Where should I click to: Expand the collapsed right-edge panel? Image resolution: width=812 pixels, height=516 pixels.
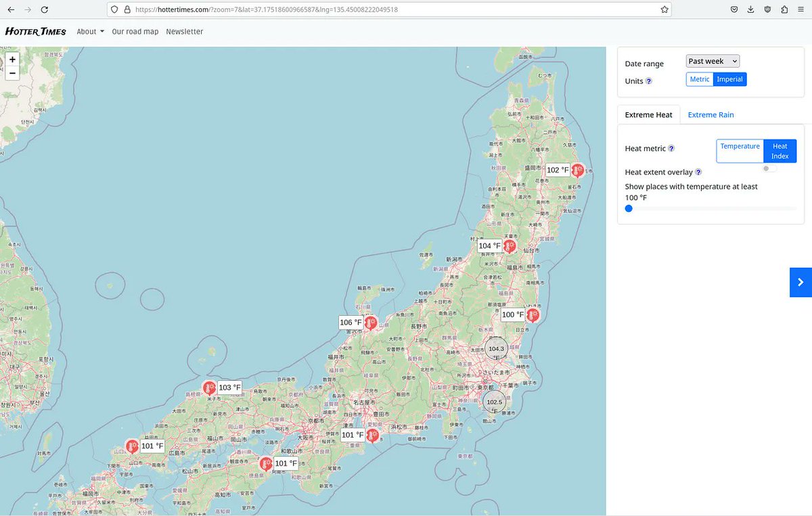click(x=801, y=282)
